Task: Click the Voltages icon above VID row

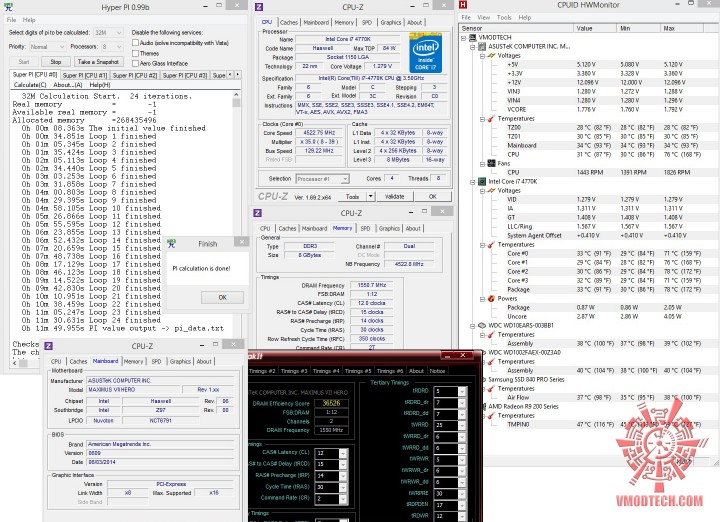Action: pyautogui.click(x=491, y=191)
